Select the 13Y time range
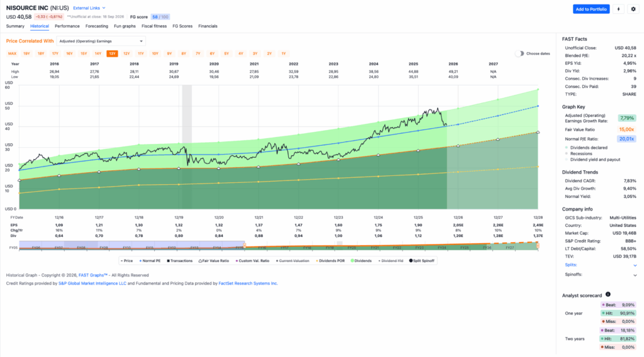 [x=112, y=54]
